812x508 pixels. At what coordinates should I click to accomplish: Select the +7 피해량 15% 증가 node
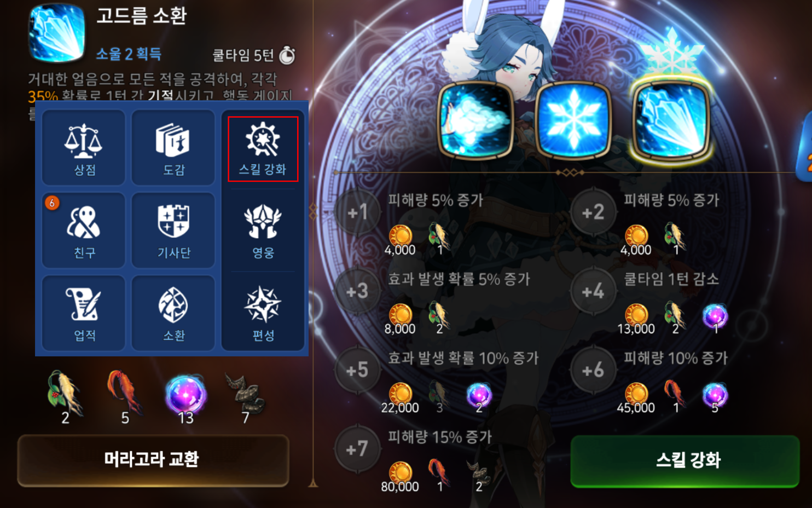tap(357, 449)
